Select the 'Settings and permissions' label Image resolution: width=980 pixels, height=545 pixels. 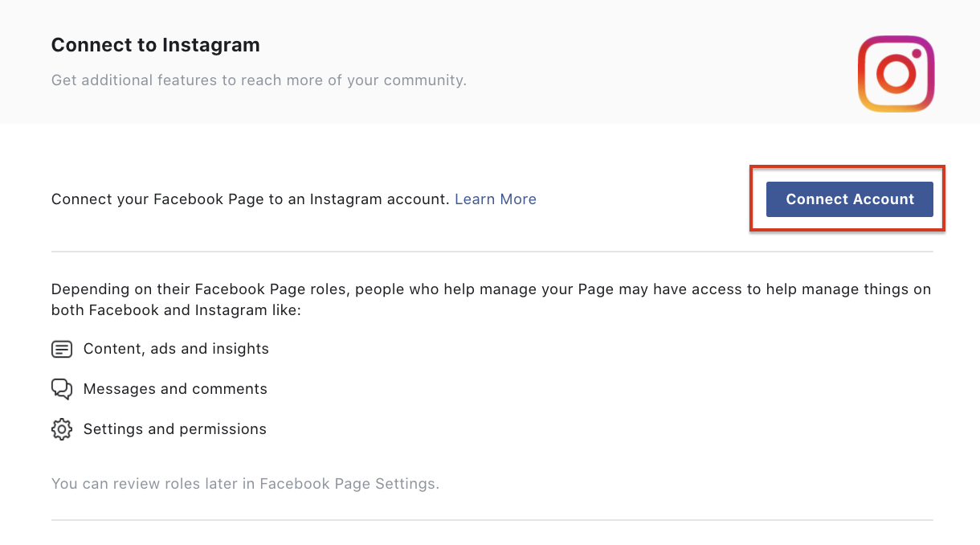tap(175, 429)
